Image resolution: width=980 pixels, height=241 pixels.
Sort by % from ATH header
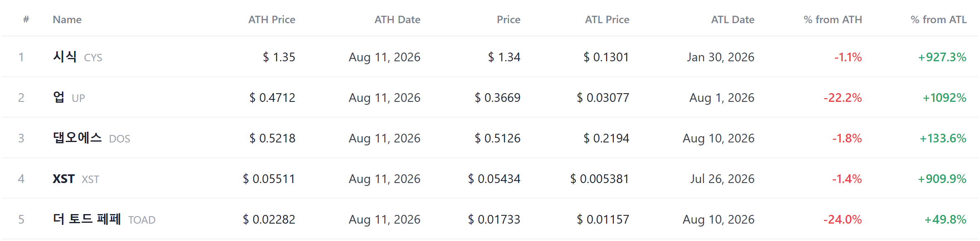click(833, 19)
